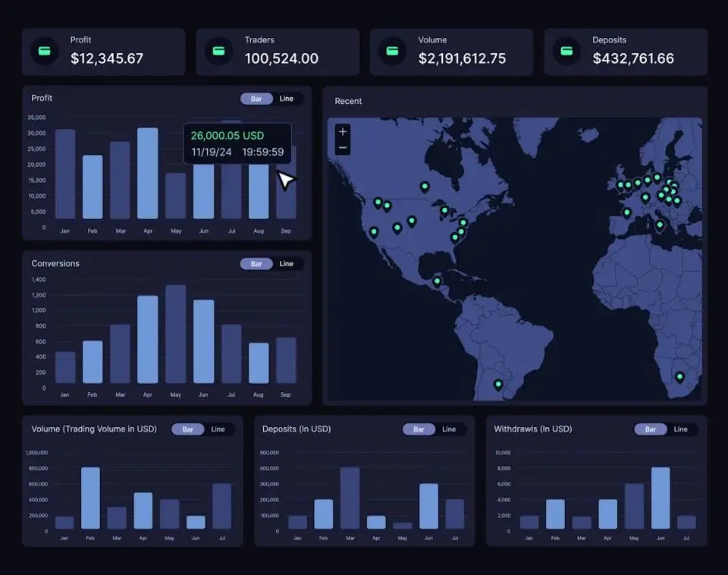This screenshot has width=728, height=575.
Task: Switch Conversions chart to Bar view
Action: pos(256,264)
